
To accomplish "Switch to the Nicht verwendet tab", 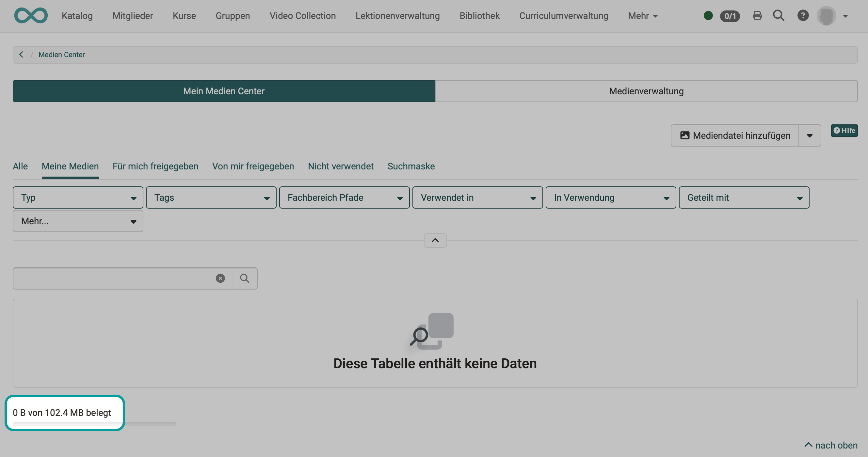I will pos(340,166).
